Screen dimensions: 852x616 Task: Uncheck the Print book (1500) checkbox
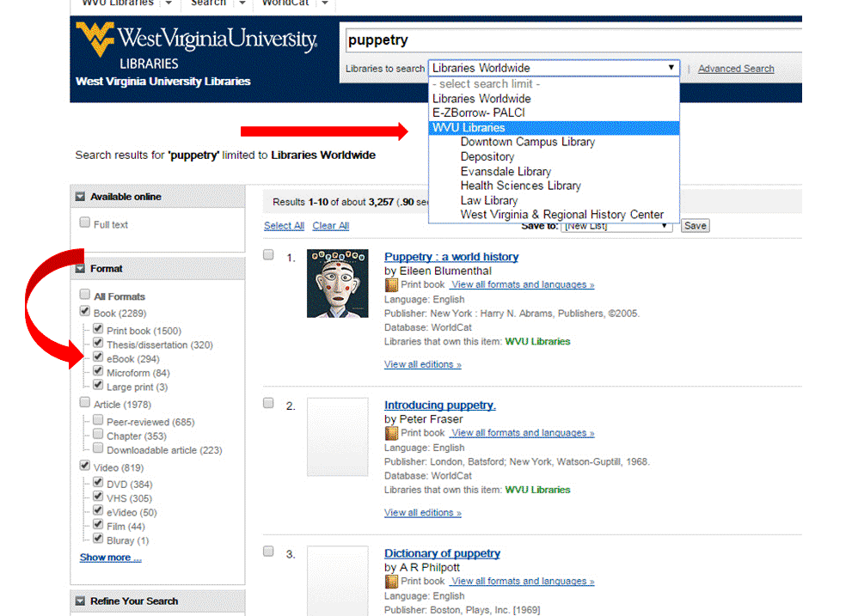(98, 328)
